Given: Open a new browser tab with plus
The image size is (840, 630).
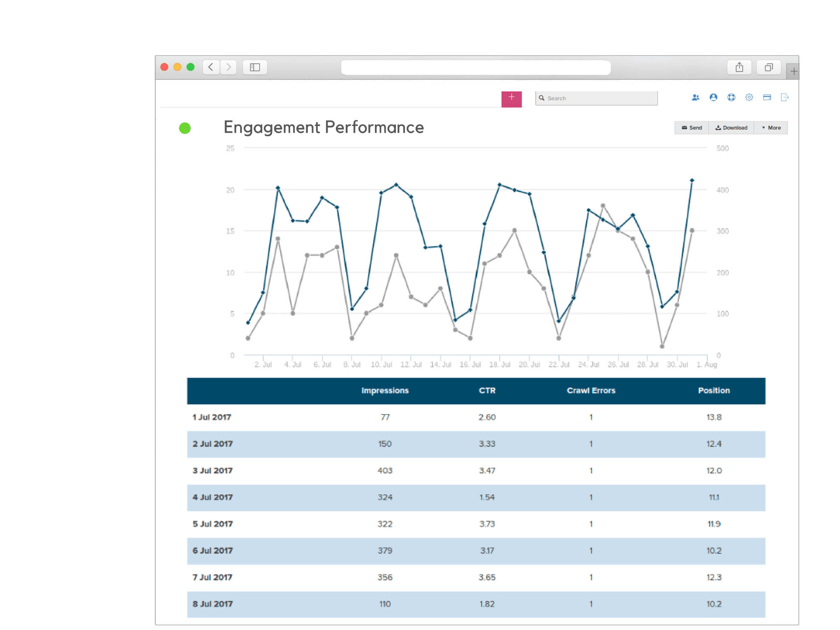Looking at the screenshot, I should click(x=794, y=71).
